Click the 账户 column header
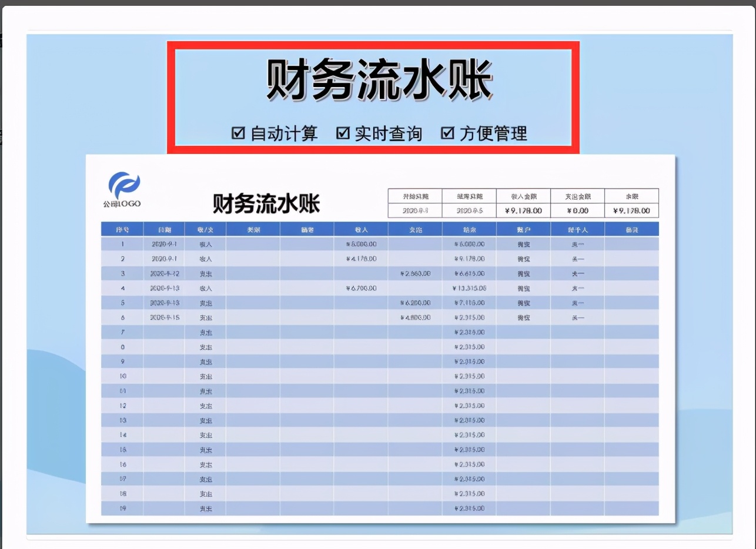Image resolution: width=756 pixels, height=549 pixels. pos(524,229)
